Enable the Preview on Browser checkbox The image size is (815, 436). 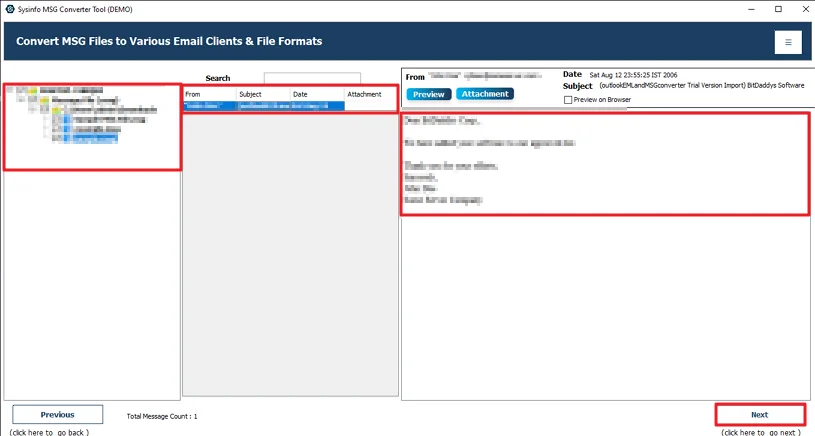click(x=568, y=100)
